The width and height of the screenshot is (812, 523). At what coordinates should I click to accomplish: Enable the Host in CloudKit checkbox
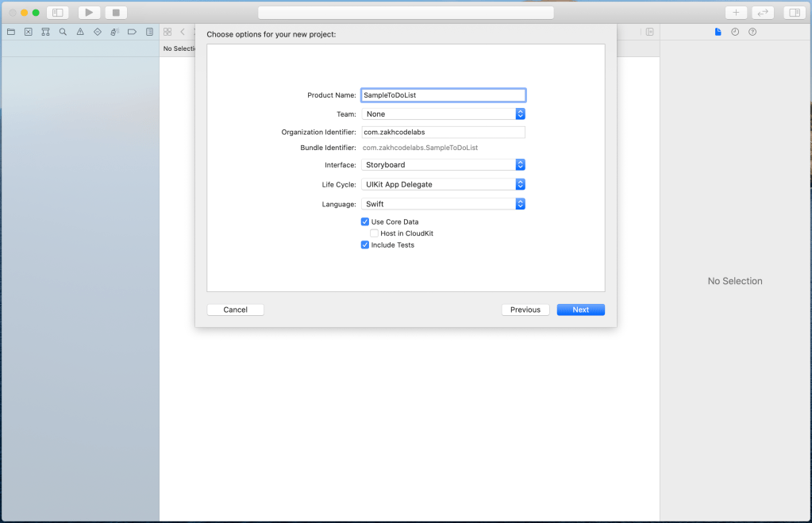coord(375,233)
